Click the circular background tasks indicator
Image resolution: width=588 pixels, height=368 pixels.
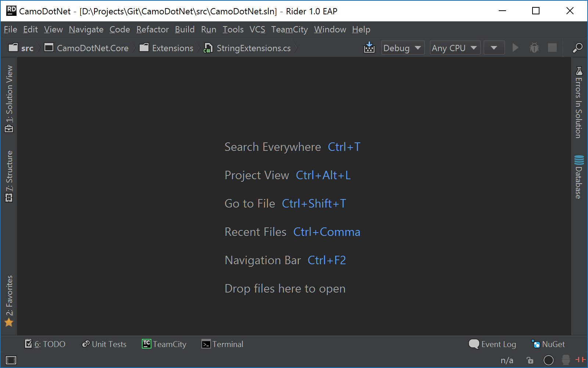tap(548, 360)
